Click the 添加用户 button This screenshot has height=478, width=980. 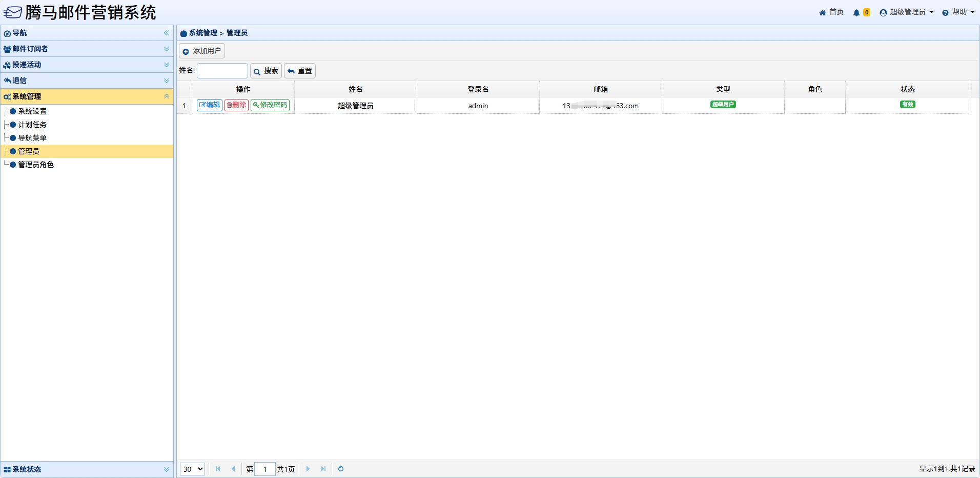click(202, 51)
